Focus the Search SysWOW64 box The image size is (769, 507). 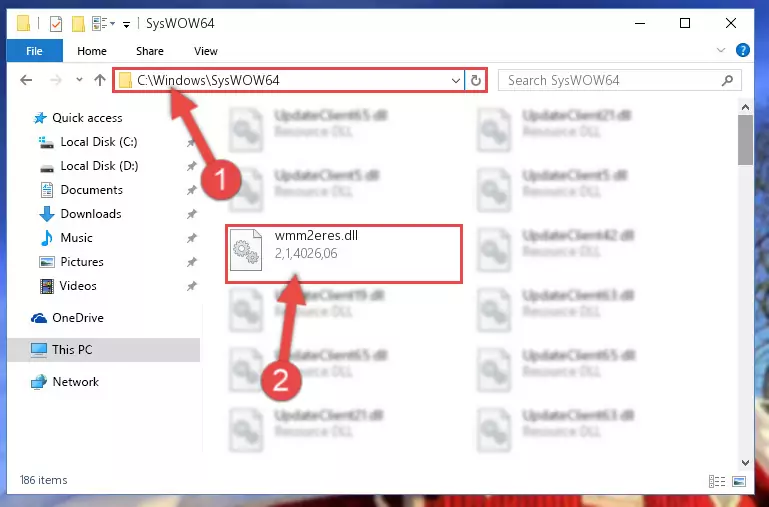click(619, 80)
